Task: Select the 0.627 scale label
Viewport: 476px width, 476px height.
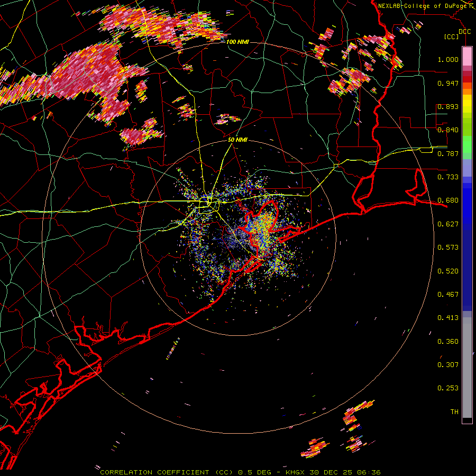Action: click(448, 224)
